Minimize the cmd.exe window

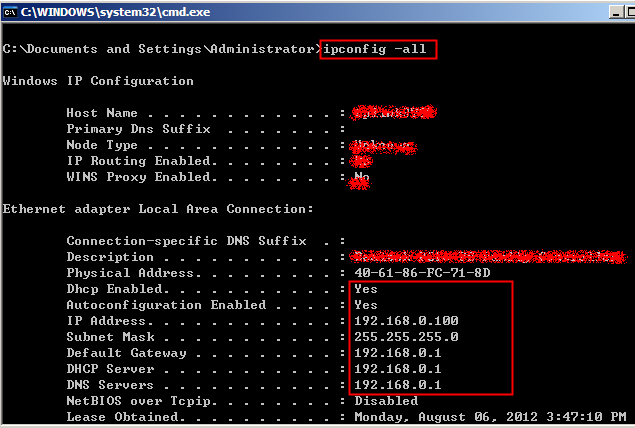point(616,12)
